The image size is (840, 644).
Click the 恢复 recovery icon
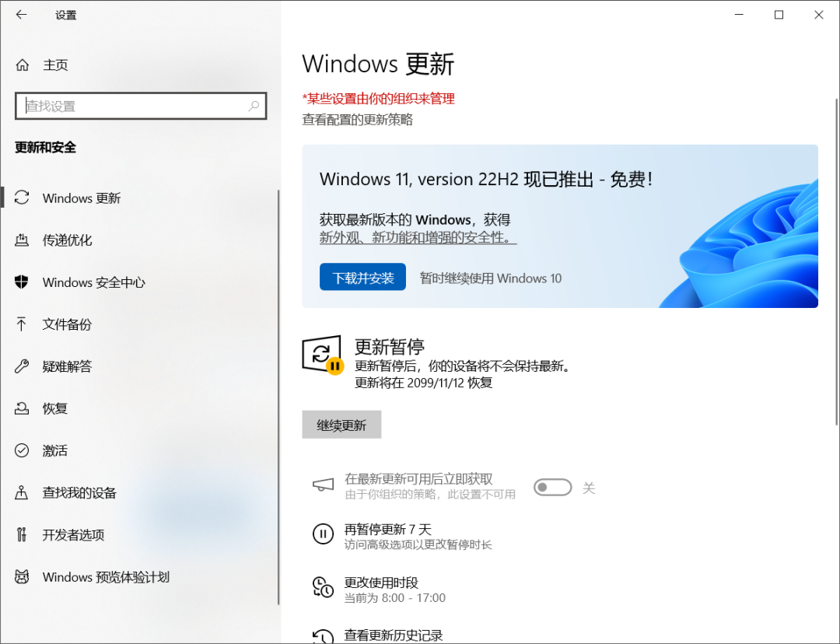click(22, 408)
